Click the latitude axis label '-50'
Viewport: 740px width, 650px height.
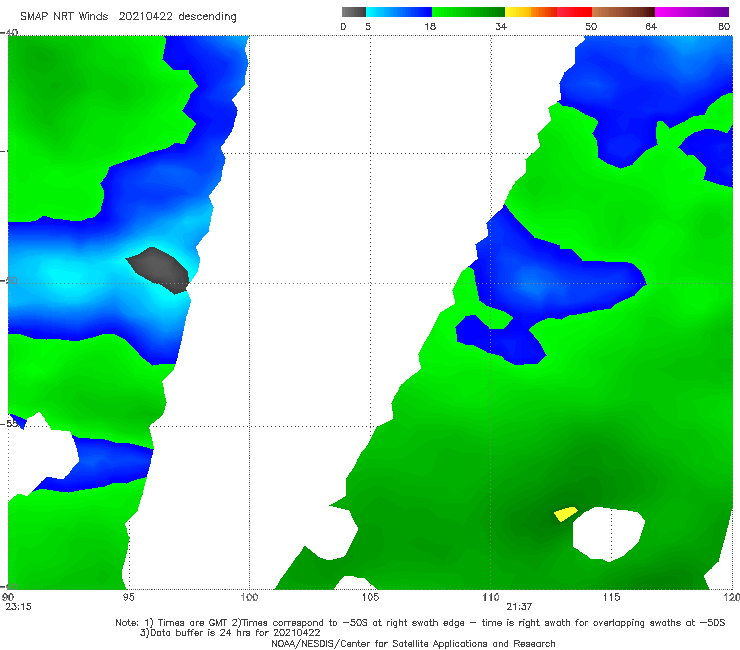coord(9,281)
